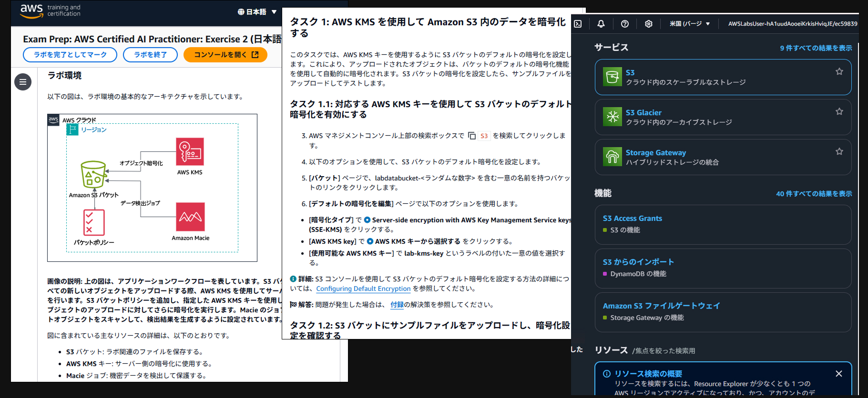This screenshot has height=398, width=868.
Task: Open CloudShell icon in the AWS console header
Action: (578, 24)
